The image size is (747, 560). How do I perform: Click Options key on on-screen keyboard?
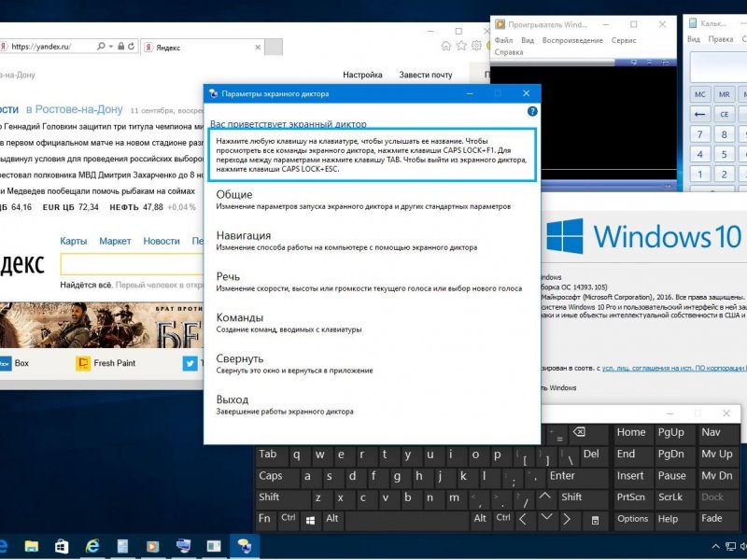pos(632,519)
